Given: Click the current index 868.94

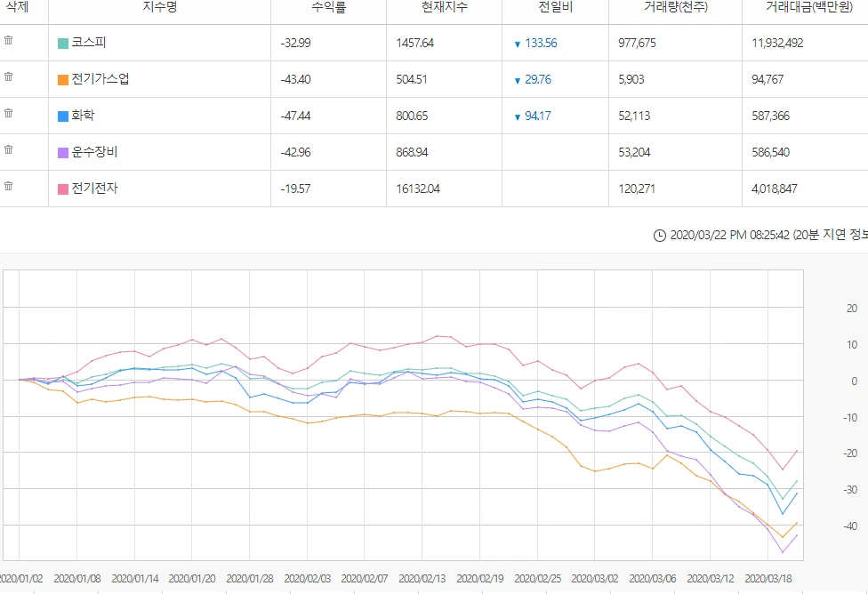Looking at the screenshot, I should (412, 153).
